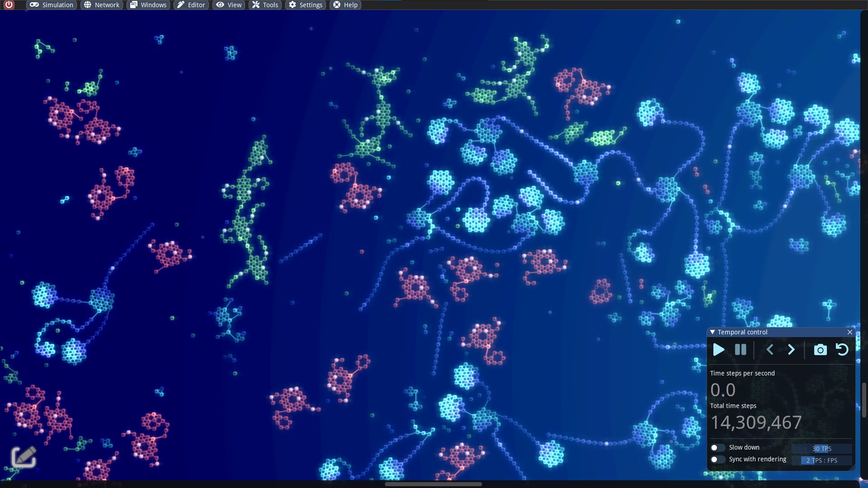
Task: Click the horizontal scrollbar thumb
Action: coord(433,484)
